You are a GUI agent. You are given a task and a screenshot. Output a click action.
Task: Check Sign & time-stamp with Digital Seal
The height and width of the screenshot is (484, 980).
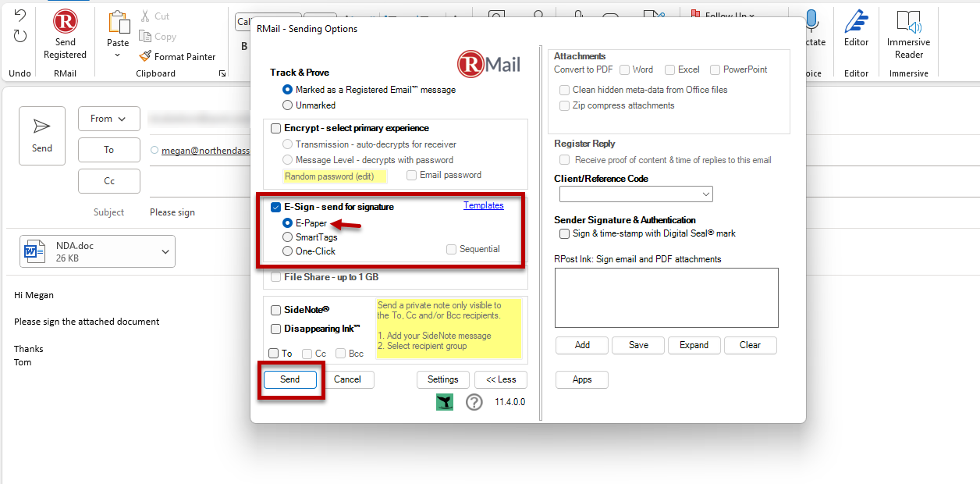point(565,233)
